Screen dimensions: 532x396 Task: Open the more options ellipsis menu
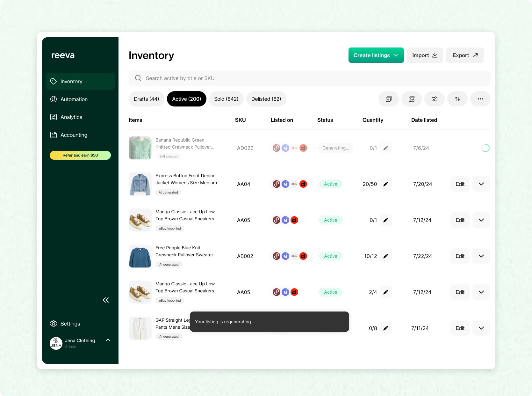coord(480,99)
